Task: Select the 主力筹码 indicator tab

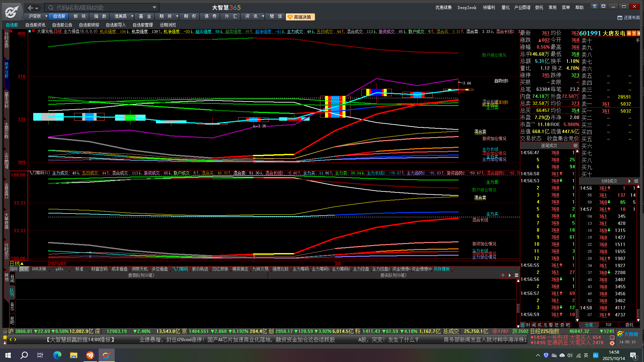Action: (300, 269)
